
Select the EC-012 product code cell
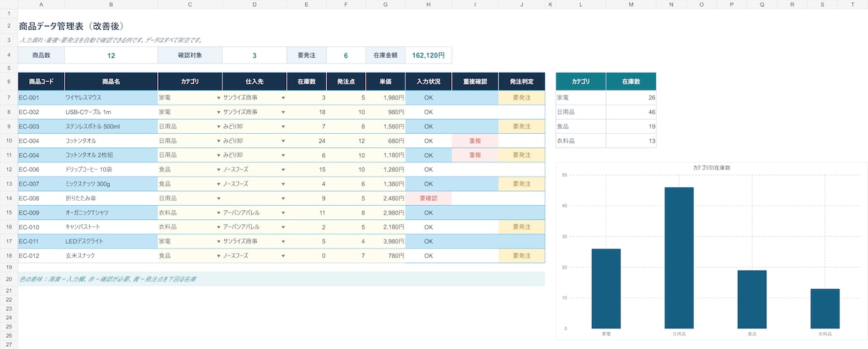point(41,255)
